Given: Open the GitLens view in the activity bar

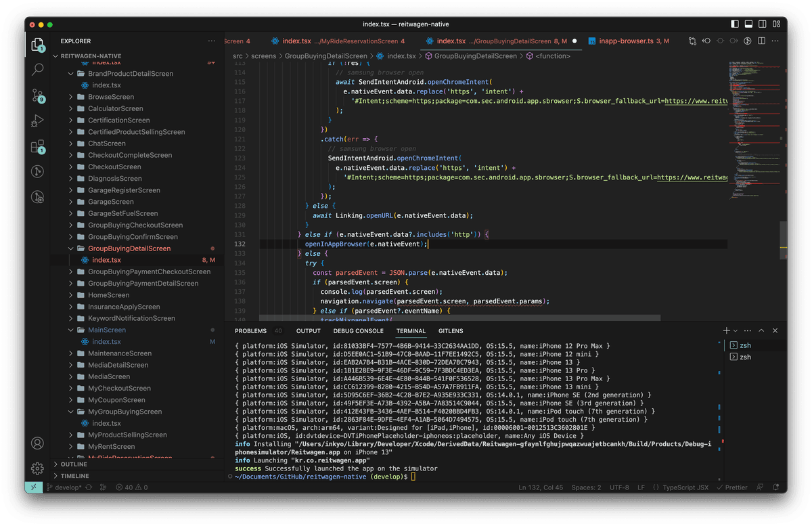Looking at the screenshot, I should (38, 172).
